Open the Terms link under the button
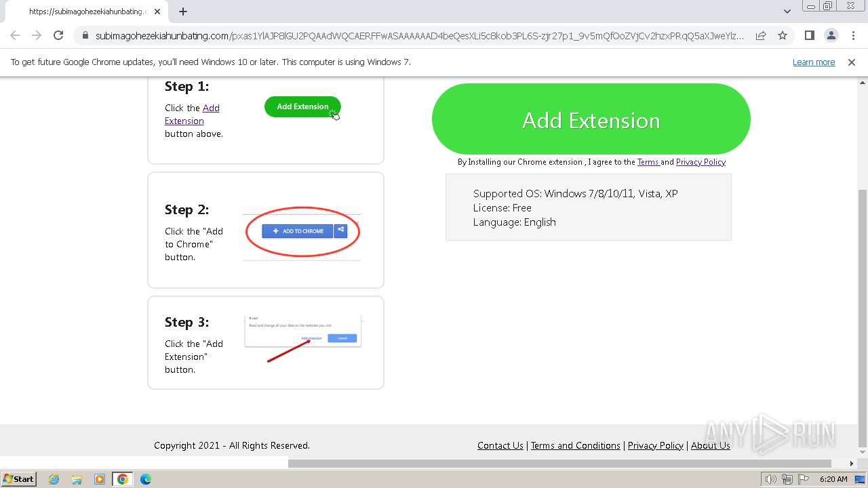This screenshot has width=868, height=488. (648, 162)
